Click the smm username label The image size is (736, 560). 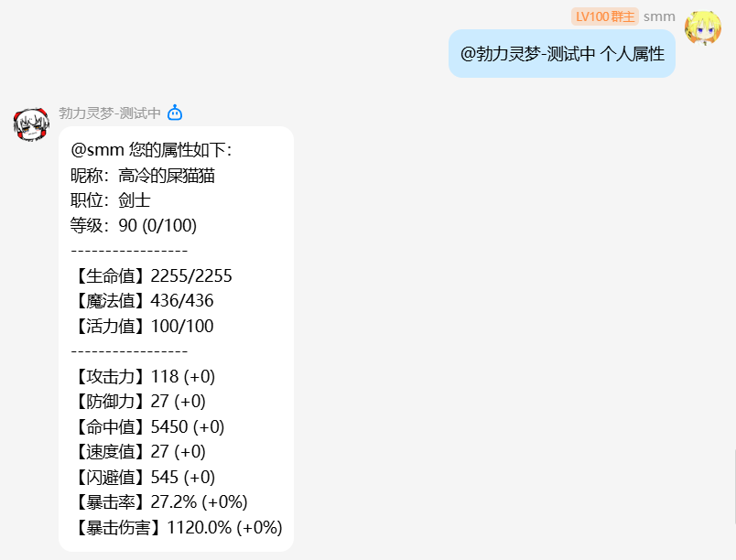click(659, 16)
